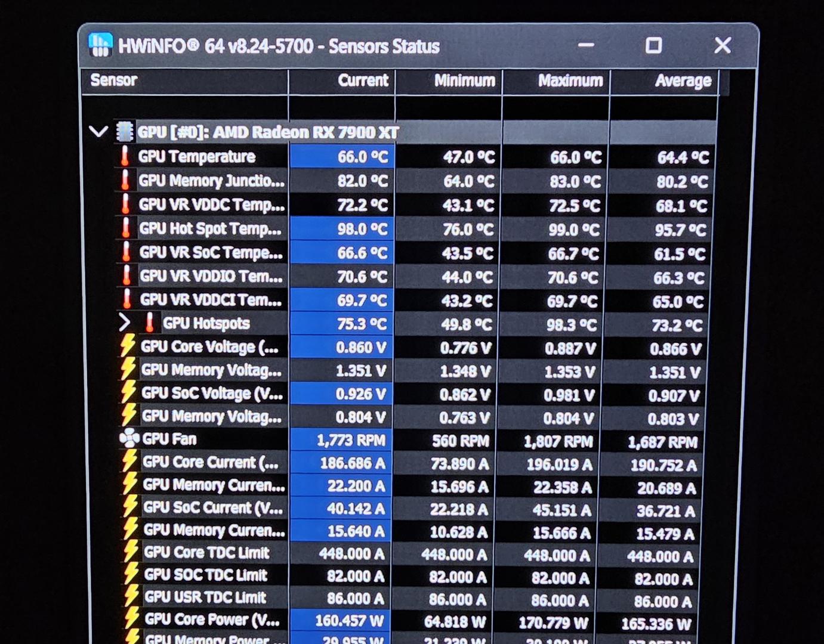Click thermometer icon of GPU VR VDDC Temp row
The image size is (824, 644).
(125, 204)
